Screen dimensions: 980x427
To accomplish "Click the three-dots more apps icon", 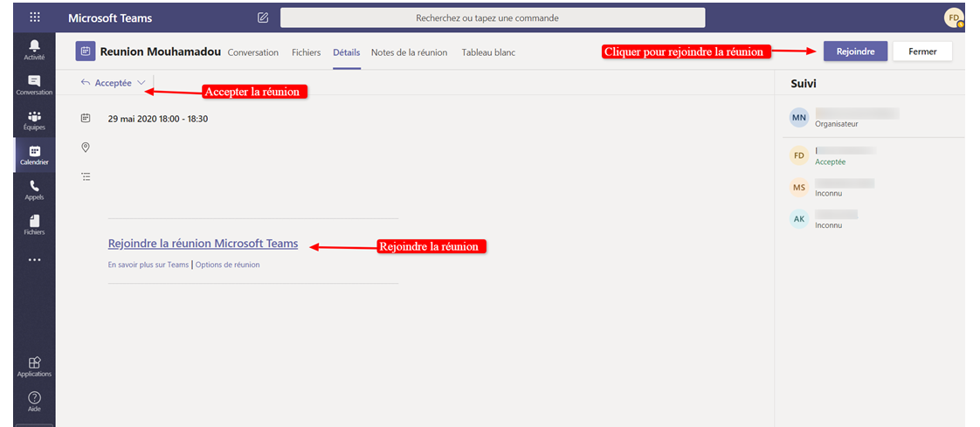I will (x=35, y=259).
